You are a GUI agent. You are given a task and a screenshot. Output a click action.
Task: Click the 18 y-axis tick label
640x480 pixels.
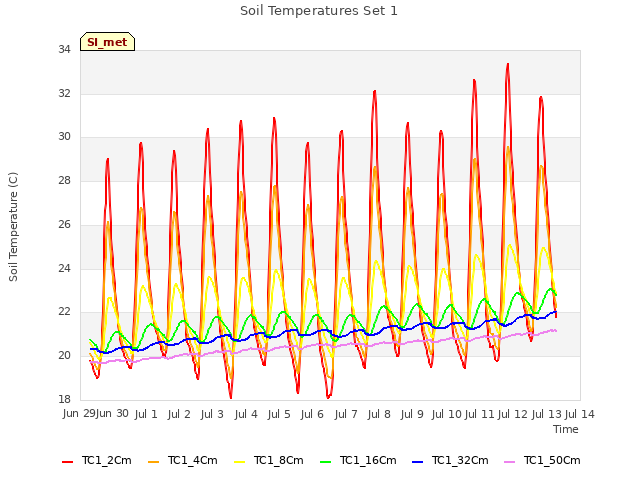pyautogui.click(x=64, y=399)
